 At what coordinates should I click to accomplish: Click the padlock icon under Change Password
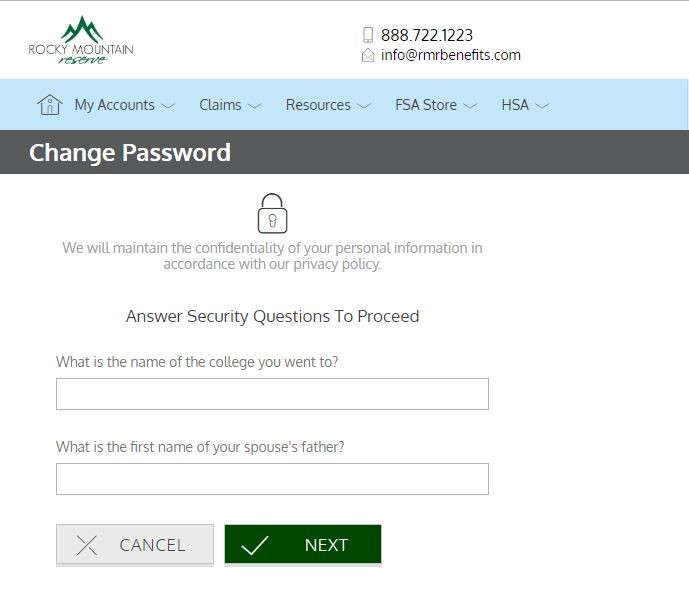272,214
